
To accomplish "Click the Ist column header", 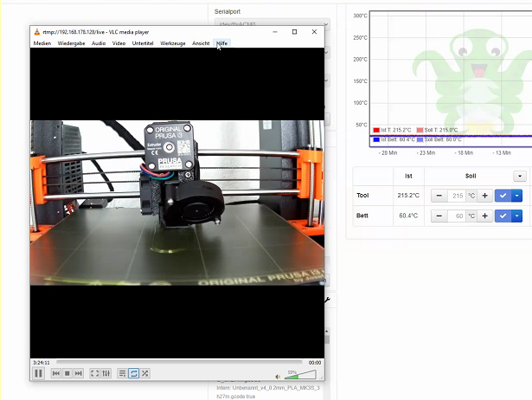I will tap(408, 176).
